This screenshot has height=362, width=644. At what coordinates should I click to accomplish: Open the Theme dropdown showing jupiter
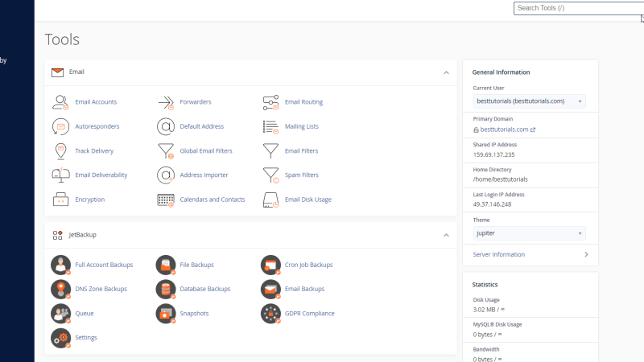pos(530,233)
